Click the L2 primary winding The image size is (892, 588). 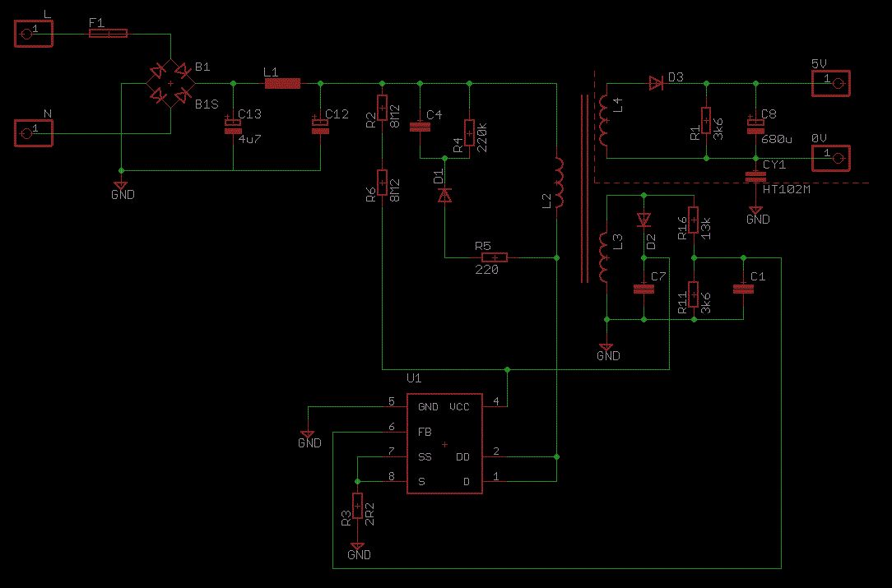tap(559, 183)
